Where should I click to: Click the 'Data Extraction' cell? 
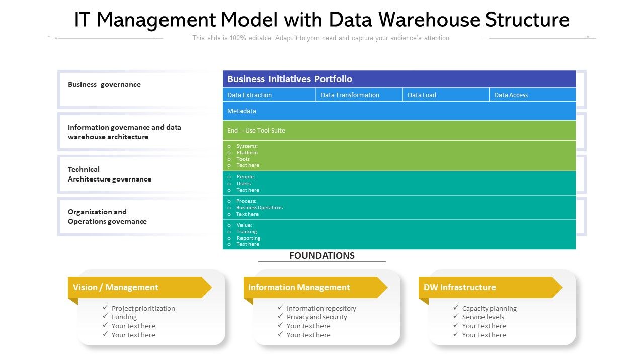[x=269, y=95]
